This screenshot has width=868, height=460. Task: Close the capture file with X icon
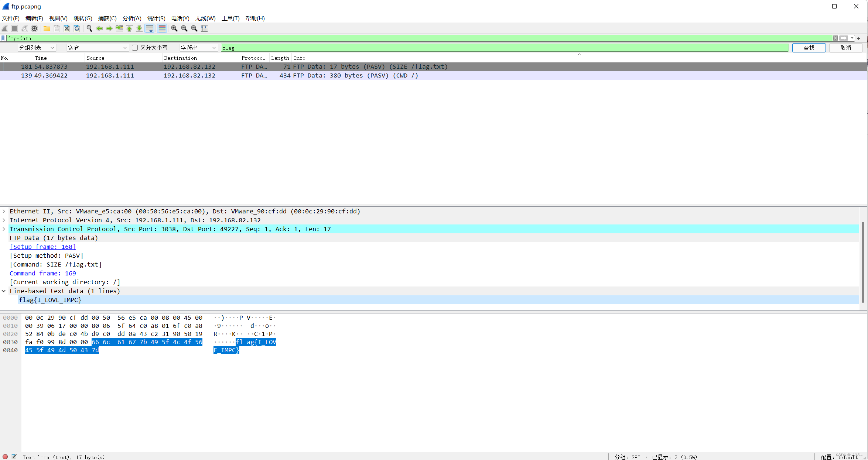point(67,28)
